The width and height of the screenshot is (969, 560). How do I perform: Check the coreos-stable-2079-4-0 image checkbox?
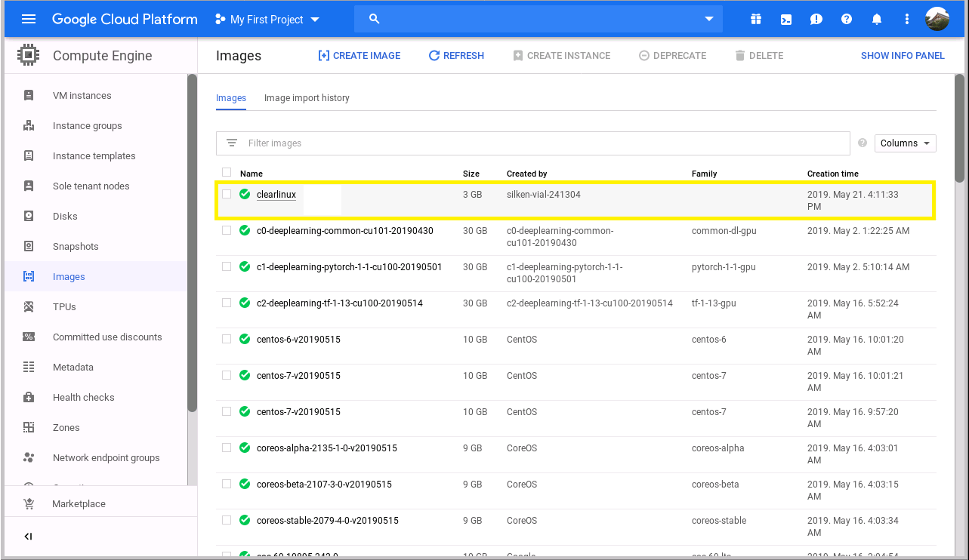227,520
